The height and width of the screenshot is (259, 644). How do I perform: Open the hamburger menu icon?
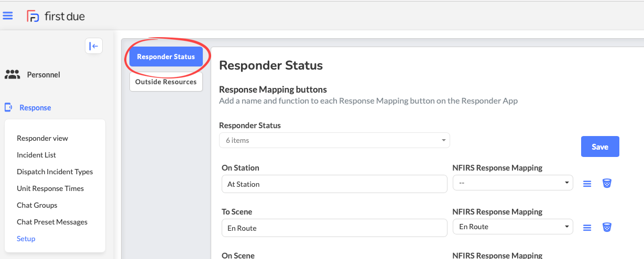[8, 16]
